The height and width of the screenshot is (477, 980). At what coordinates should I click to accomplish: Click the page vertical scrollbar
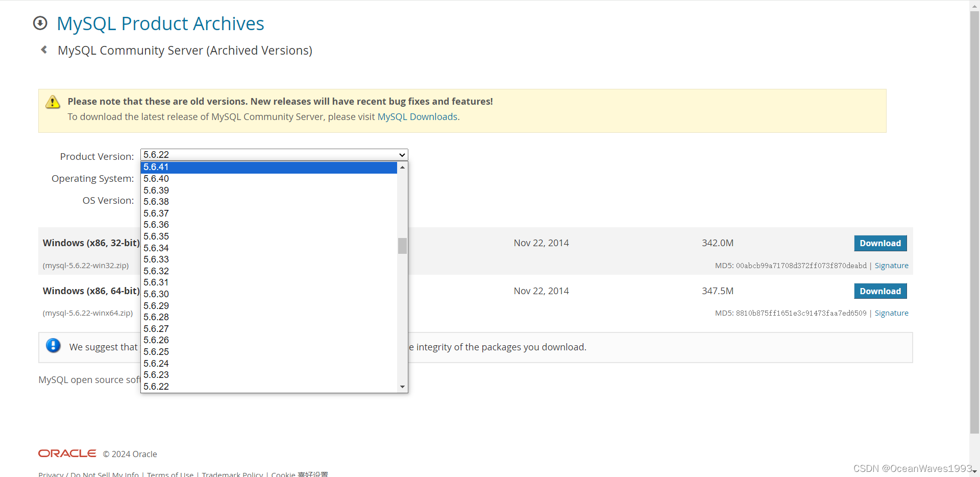pos(974,222)
